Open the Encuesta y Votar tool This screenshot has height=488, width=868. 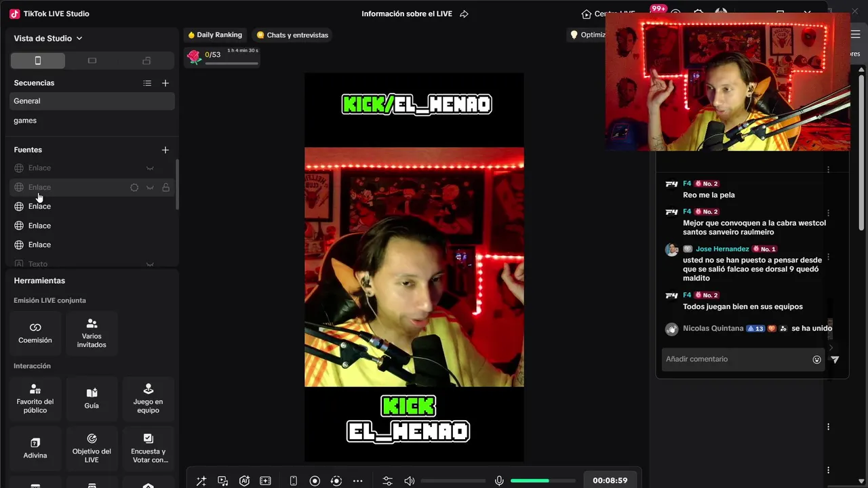tap(148, 449)
